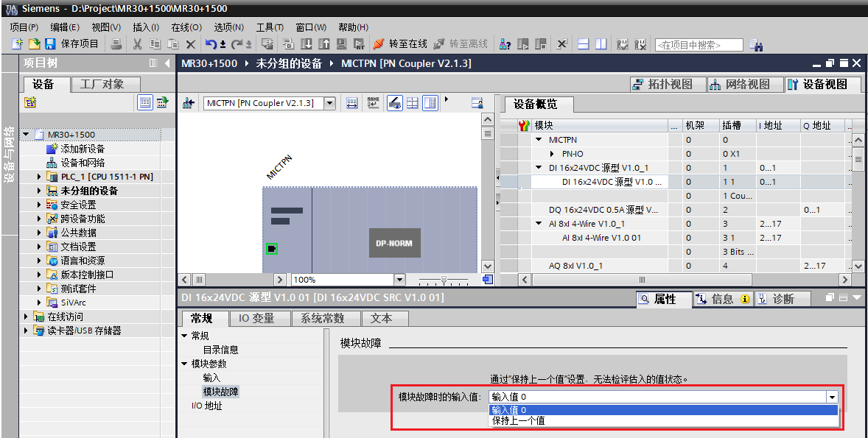
Task: Toggle the module name display icon in device view
Action: 373,103
